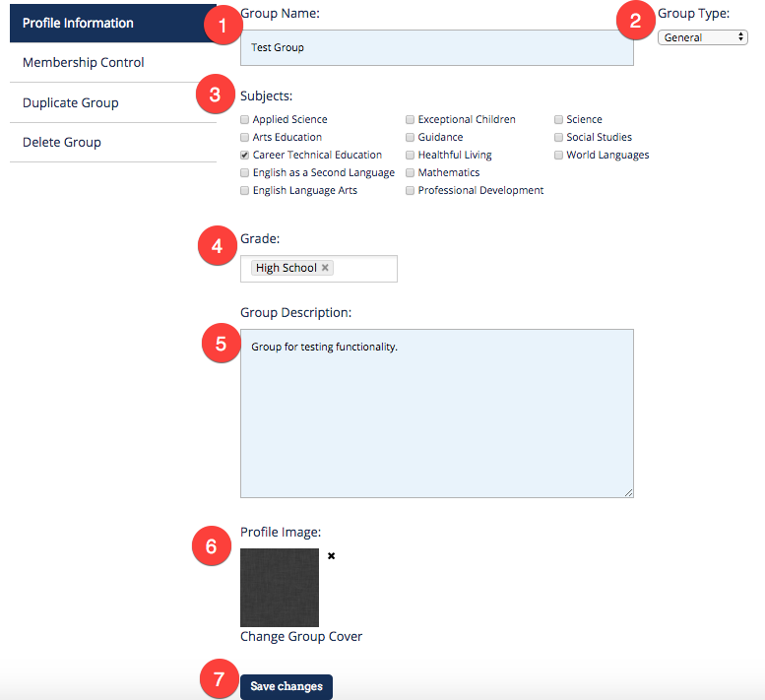765x700 pixels.
Task: Open the Profile Information tab
Action: coord(112,23)
